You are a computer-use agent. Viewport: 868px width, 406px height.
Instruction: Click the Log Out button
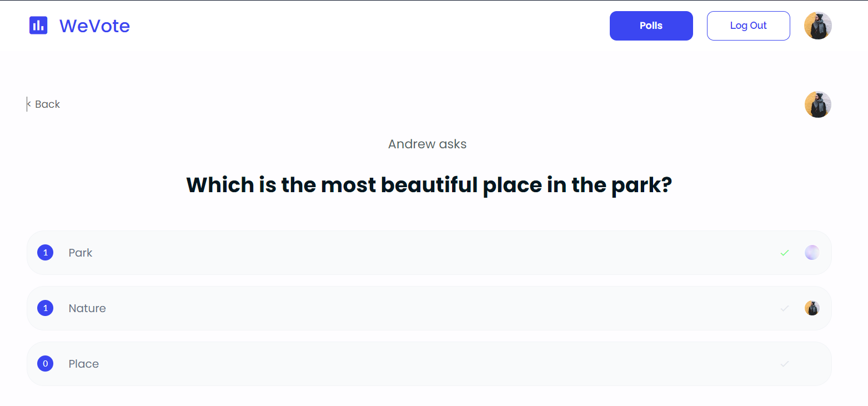[x=748, y=26]
